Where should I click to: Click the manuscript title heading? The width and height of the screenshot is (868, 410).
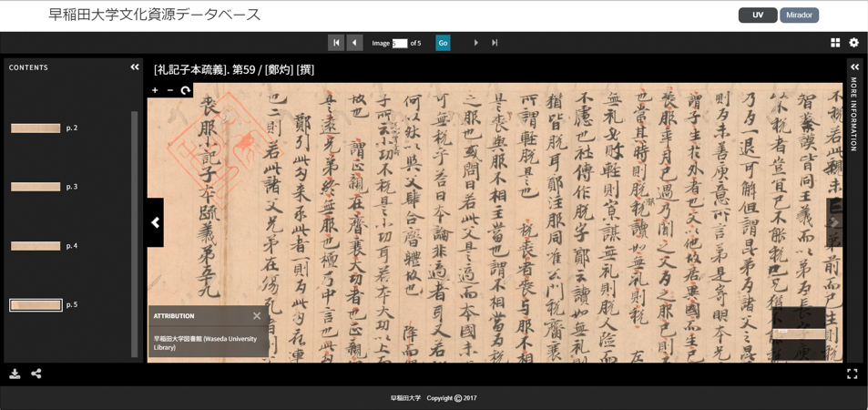(x=235, y=70)
